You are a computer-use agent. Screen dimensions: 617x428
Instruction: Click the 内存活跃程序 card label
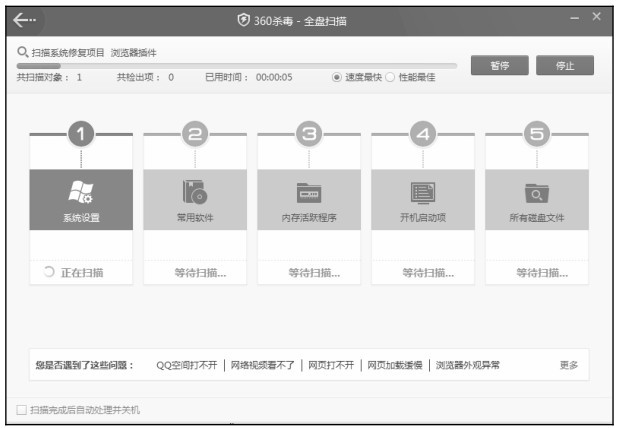tap(309, 218)
